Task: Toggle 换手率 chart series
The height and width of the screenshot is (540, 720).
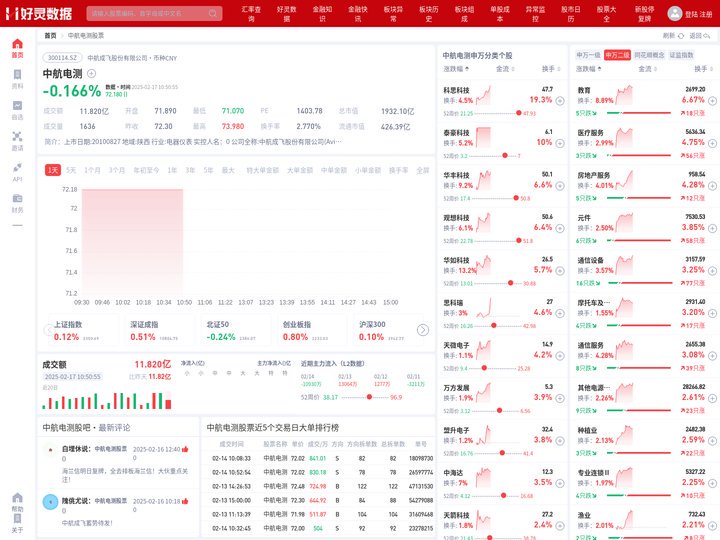Action: tap(399, 170)
